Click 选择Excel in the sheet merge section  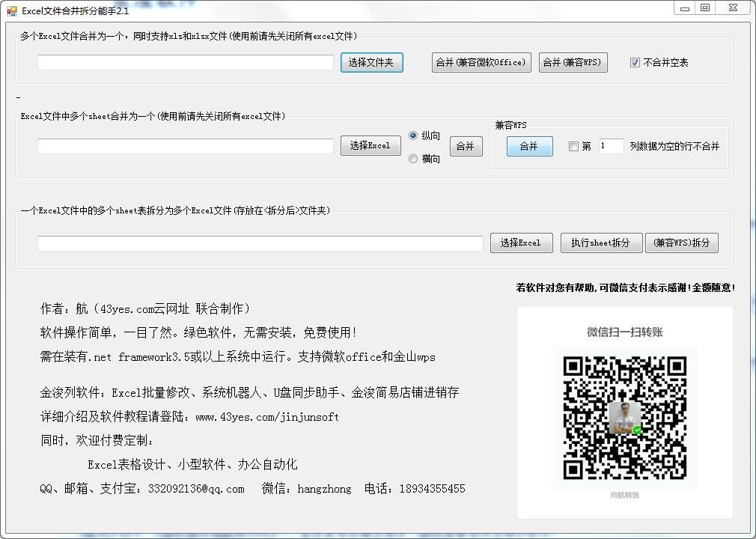click(371, 146)
